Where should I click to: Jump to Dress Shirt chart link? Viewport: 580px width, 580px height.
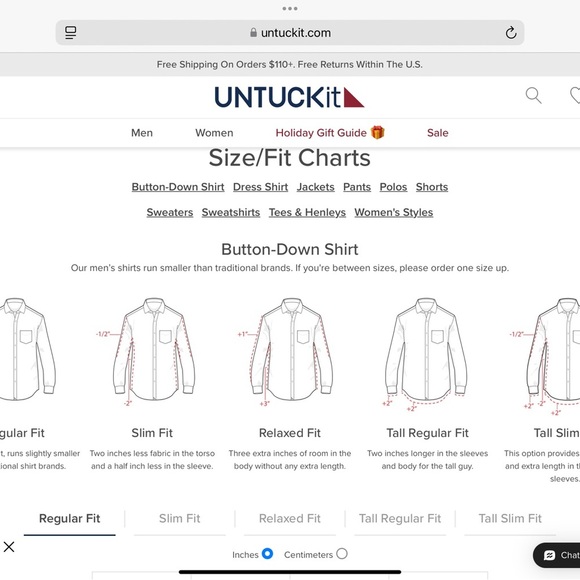point(260,187)
